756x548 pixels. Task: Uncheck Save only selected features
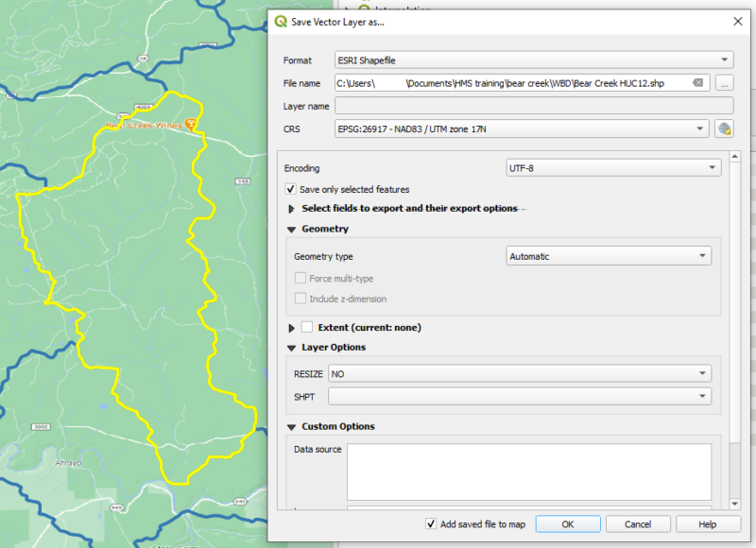(292, 189)
